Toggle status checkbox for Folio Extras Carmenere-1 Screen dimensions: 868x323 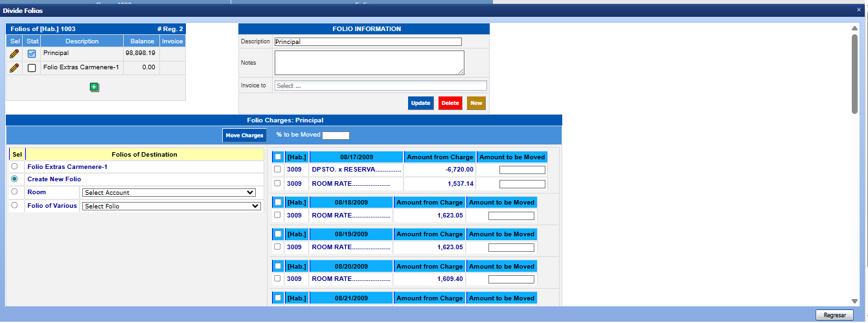tap(32, 68)
